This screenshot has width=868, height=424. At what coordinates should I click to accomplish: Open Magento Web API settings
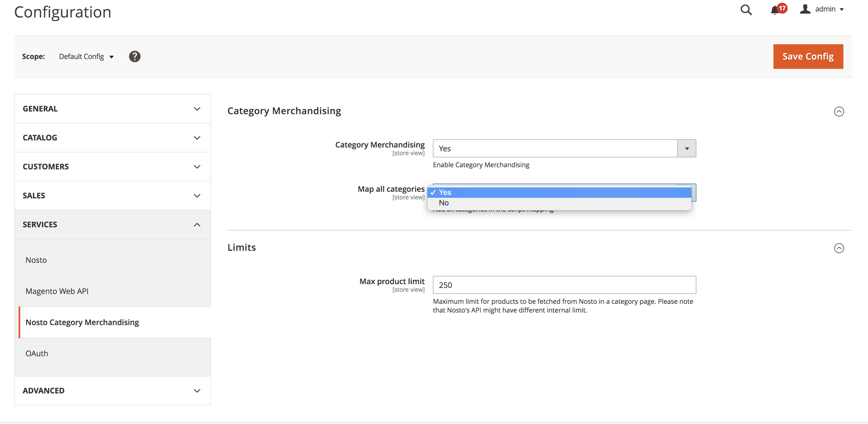point(57,291)
